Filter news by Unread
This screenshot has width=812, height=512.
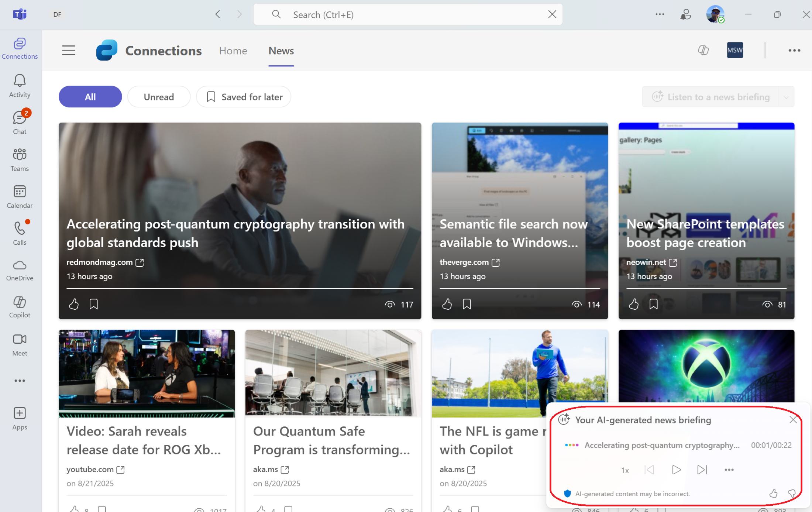[159, 97]
